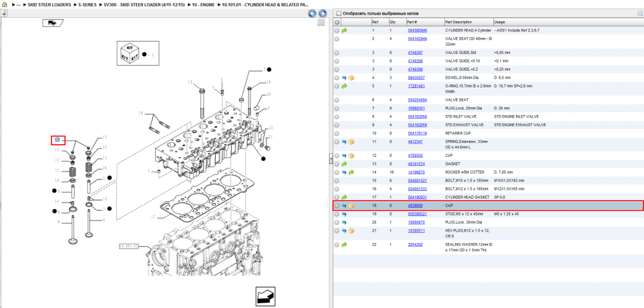The image size is (644, 308).
Task: Click green arrow on CYLINDER HEAD GASKET row
Action: [x=344, y=197]
